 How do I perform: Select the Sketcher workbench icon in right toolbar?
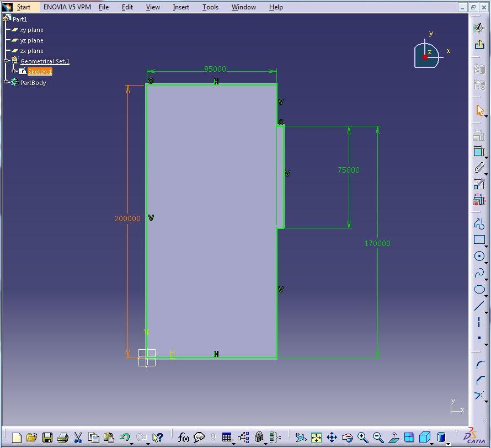point(479,28)
